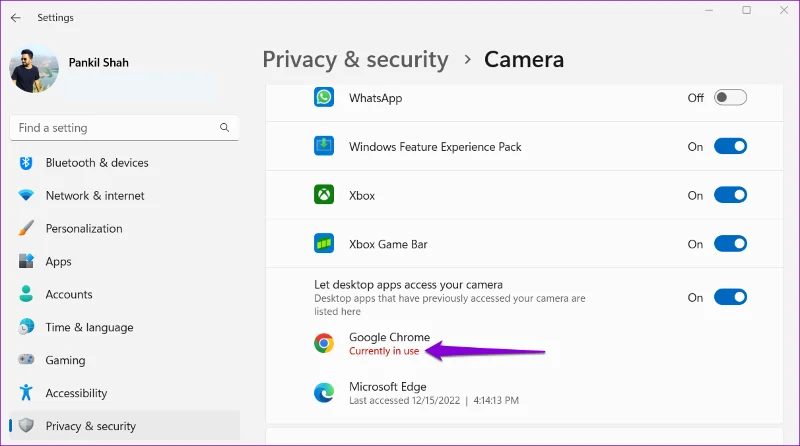The image size is (800, 446).
Task: Turn off the Xbox camera toggle
Action: coord(730,195)
